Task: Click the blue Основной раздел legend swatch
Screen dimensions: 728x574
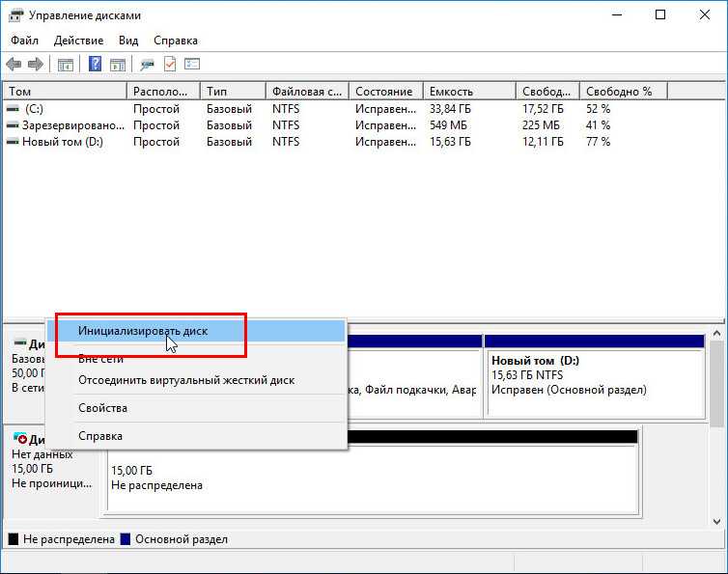Action: (x=126, y=539)
